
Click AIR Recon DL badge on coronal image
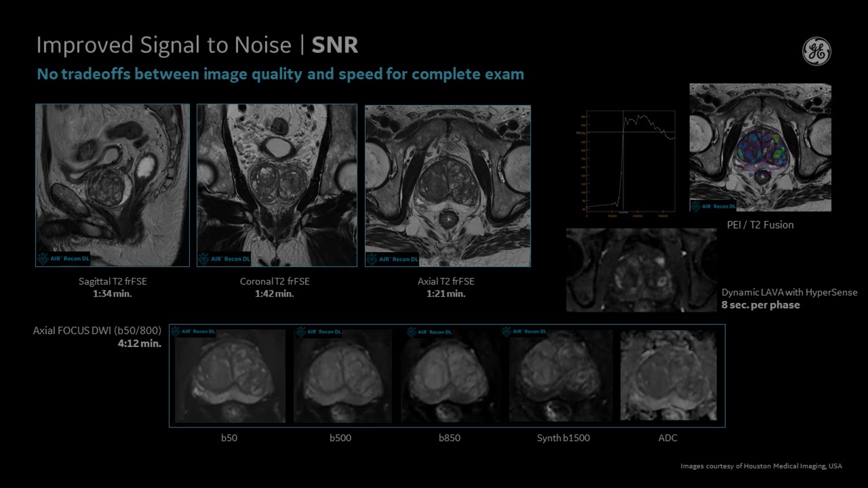224,259
